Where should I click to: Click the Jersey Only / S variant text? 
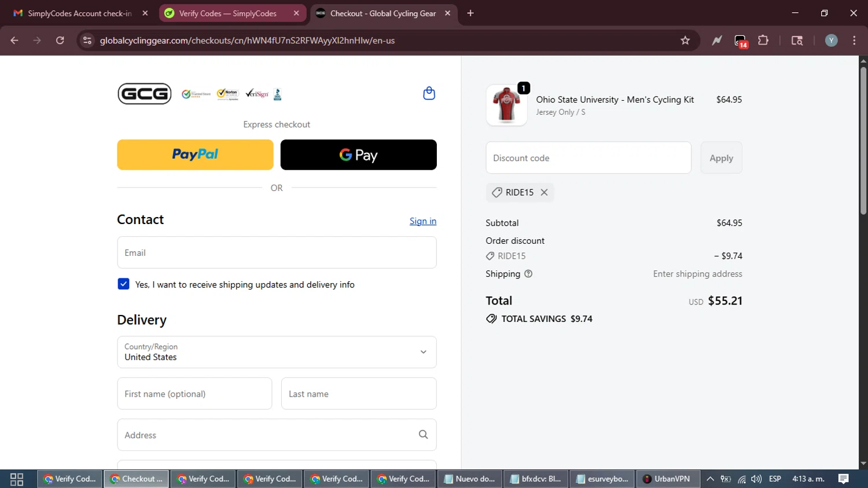(561, 112)
